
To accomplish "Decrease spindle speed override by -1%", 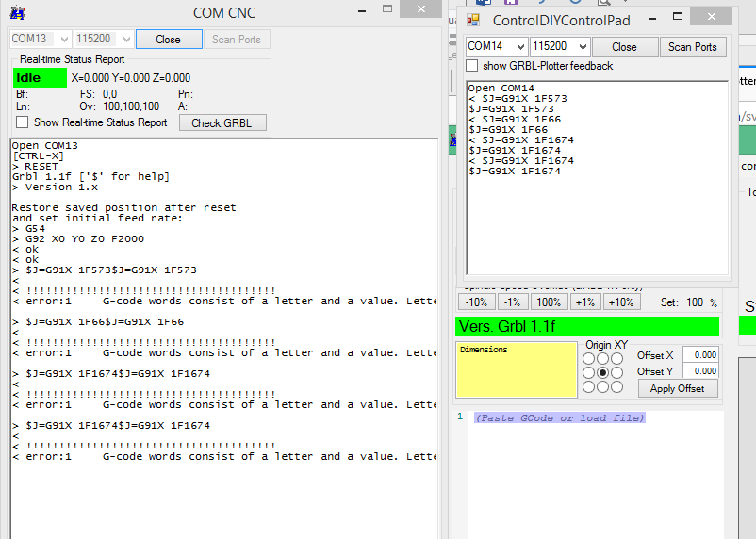I will pyautogui.click(x=512, y=302).
